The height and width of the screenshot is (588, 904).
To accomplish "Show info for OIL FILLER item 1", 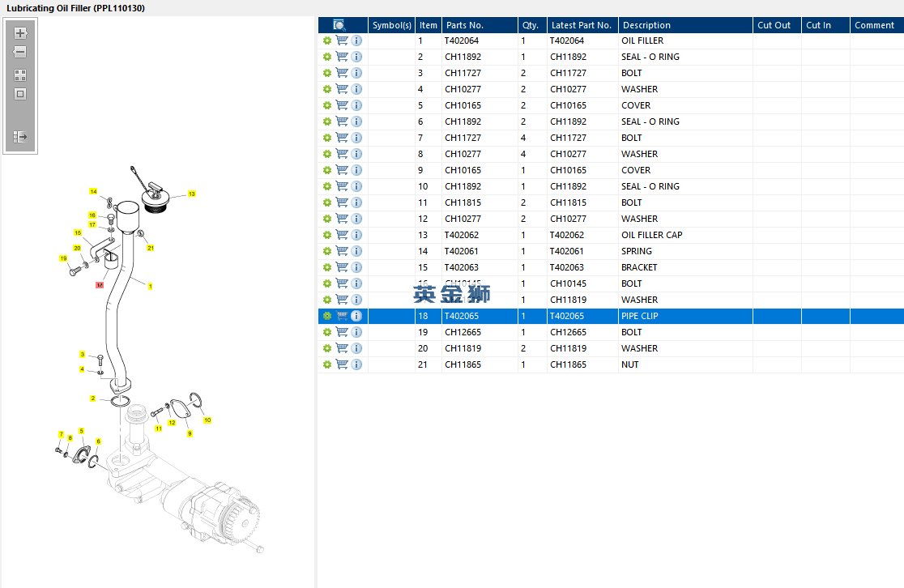I will (356, 40).
